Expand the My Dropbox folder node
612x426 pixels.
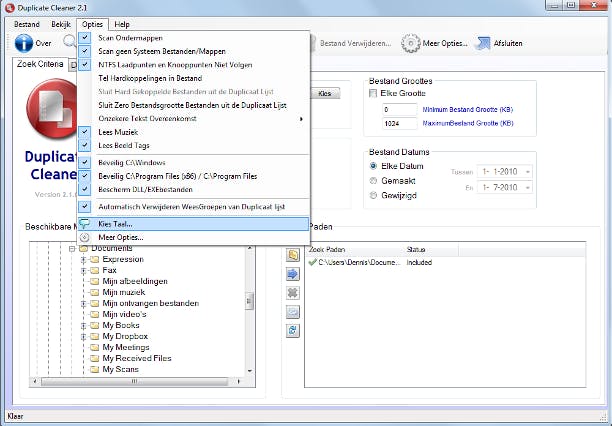83,336
